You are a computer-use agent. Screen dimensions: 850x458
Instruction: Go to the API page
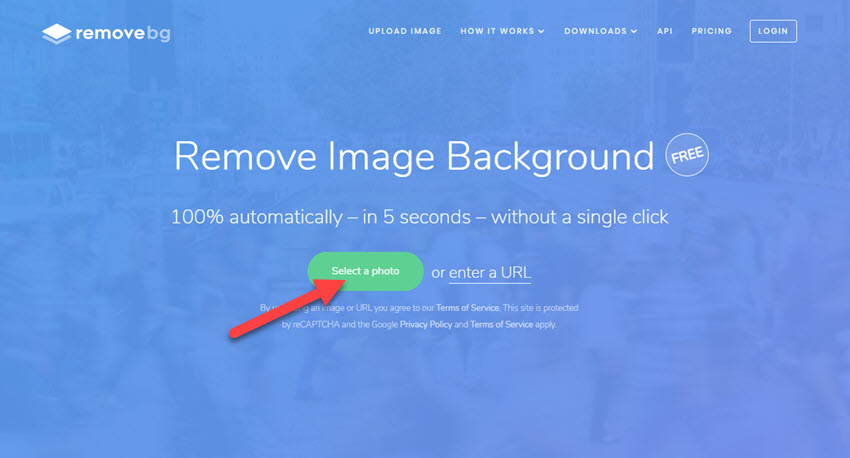point(665,31)
